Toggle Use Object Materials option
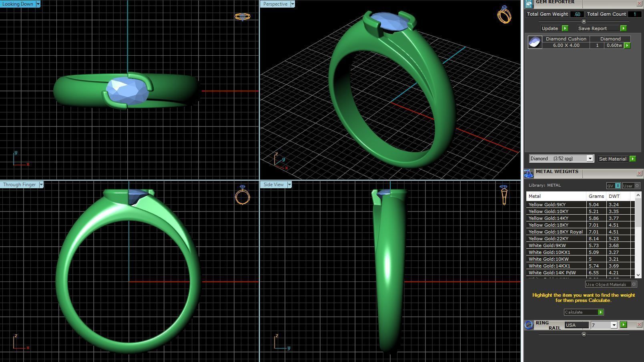Screen dimensions: 644x362 pos(611,284)
